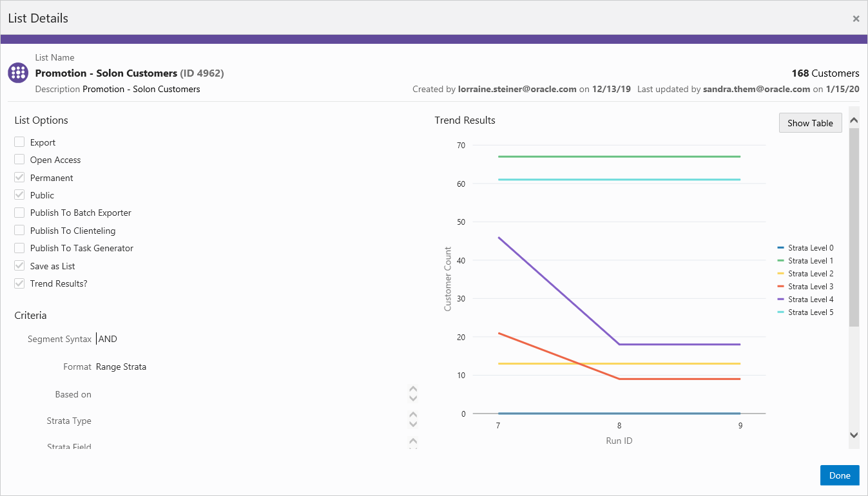Click the purple list type icon

coord(18,73)
